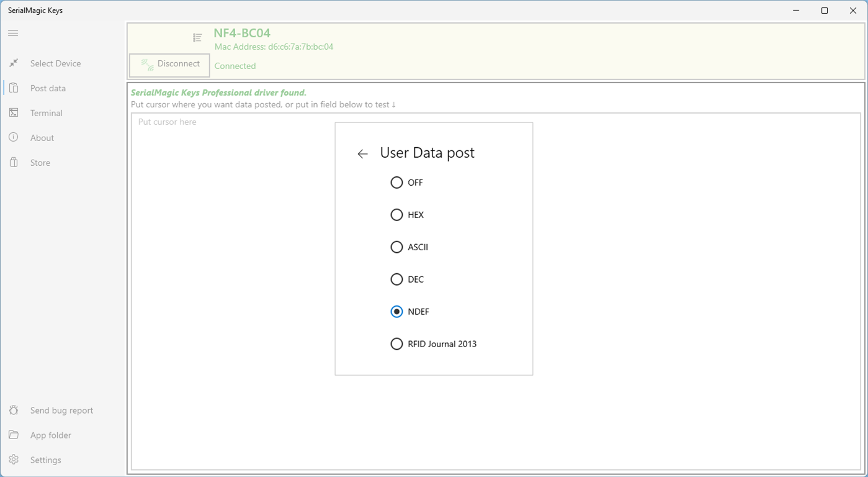Open the hamburger navigation menu

click(x=13, y=33)
